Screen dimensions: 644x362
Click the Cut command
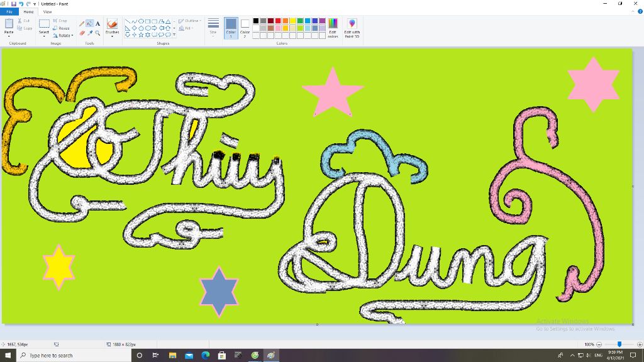pos(23,21)
